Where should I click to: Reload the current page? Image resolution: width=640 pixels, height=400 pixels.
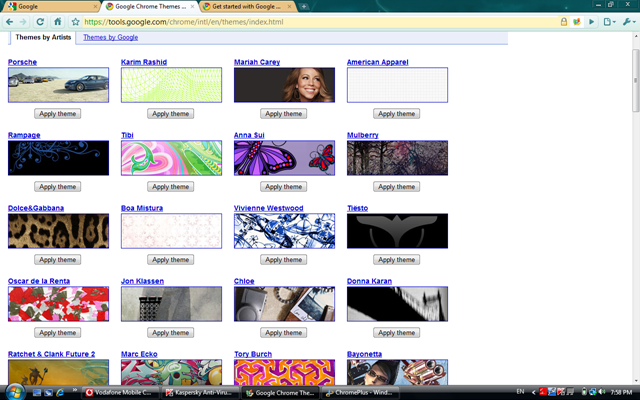40,22
